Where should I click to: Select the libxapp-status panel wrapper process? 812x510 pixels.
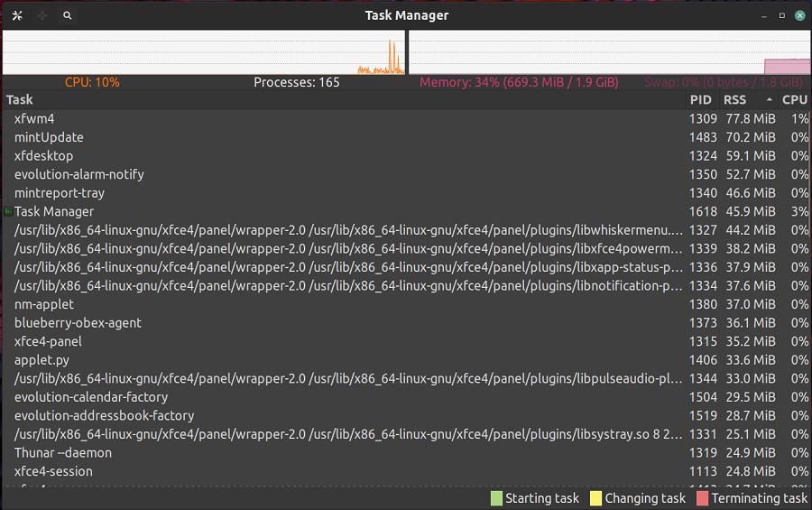coord(406,267)
